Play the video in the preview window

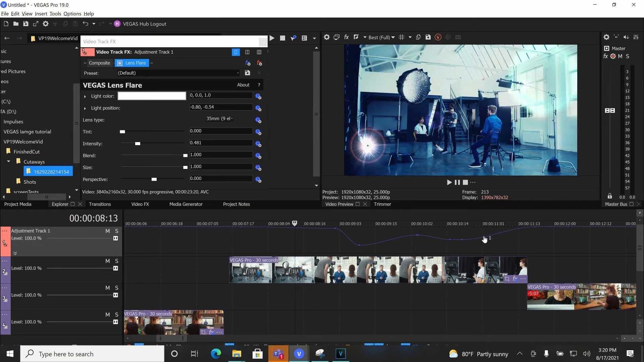449,182
